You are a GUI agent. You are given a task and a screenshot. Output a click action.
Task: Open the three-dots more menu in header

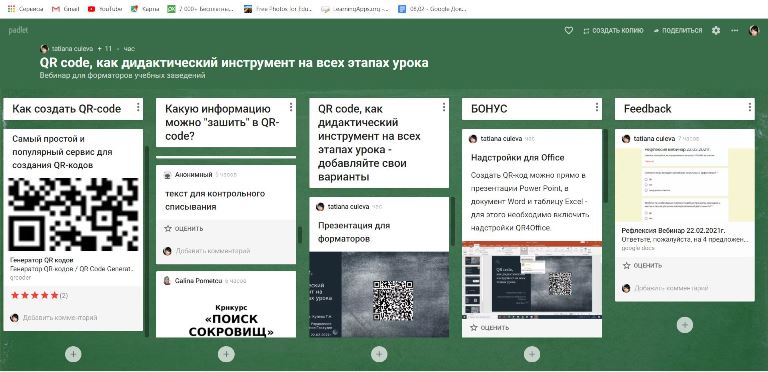click(x=735, y=30)
